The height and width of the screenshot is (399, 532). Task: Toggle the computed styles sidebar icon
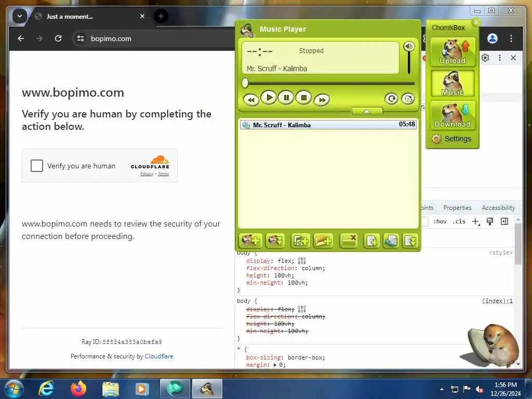[x=504, y=221]
